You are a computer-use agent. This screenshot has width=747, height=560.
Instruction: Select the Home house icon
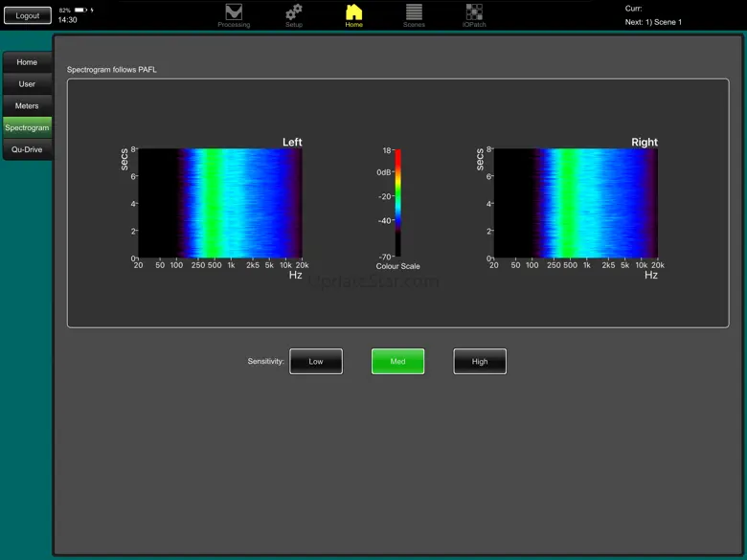point(354,15)
